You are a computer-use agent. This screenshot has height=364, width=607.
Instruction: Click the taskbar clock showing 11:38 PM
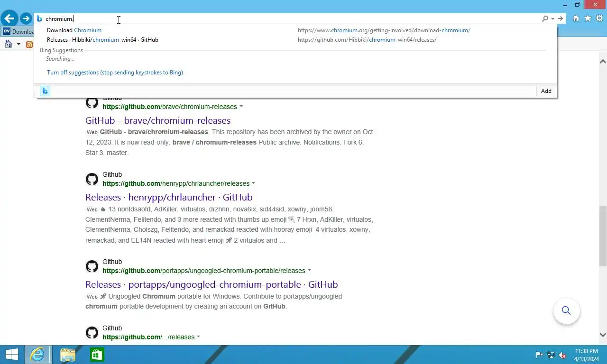587,355
